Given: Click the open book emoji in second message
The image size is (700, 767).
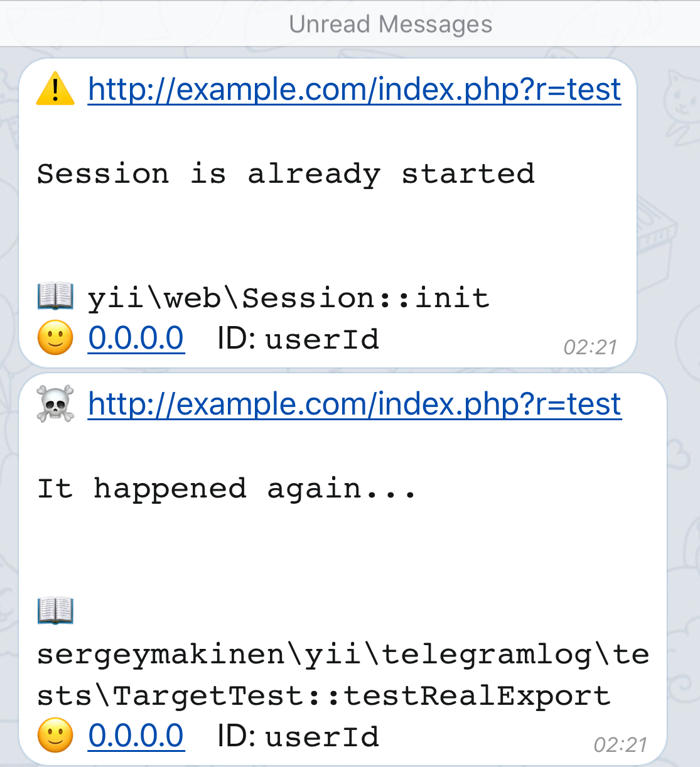Looking at the screenshot, I should coord(55,611).
